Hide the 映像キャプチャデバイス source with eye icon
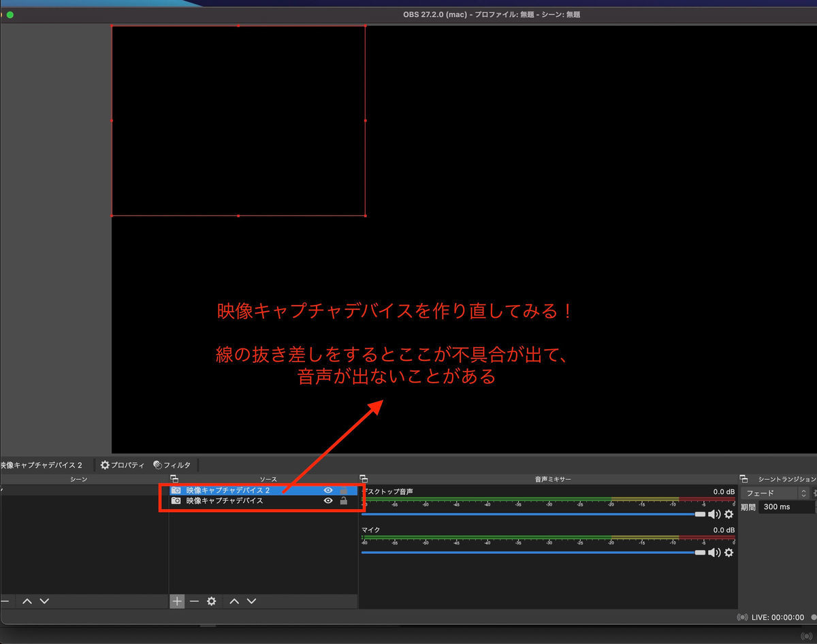 tap(328, 500)
